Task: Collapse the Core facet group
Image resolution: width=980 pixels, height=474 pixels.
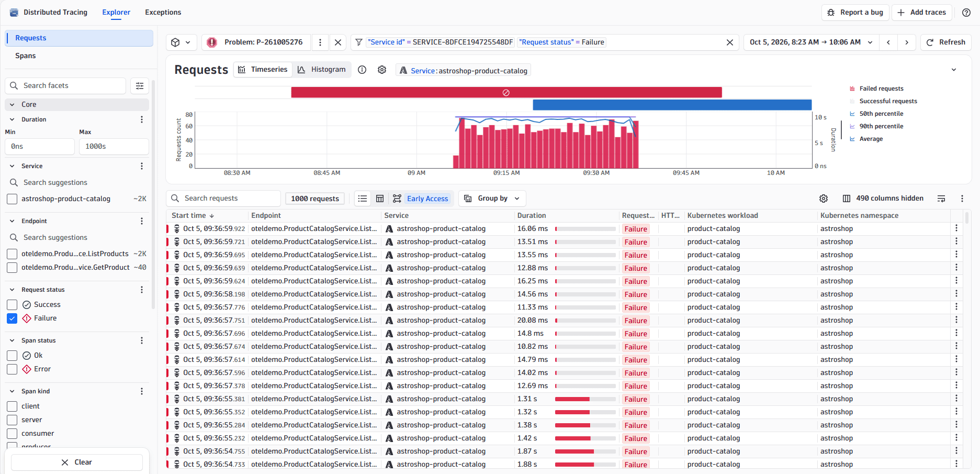Action: point(77,105)
